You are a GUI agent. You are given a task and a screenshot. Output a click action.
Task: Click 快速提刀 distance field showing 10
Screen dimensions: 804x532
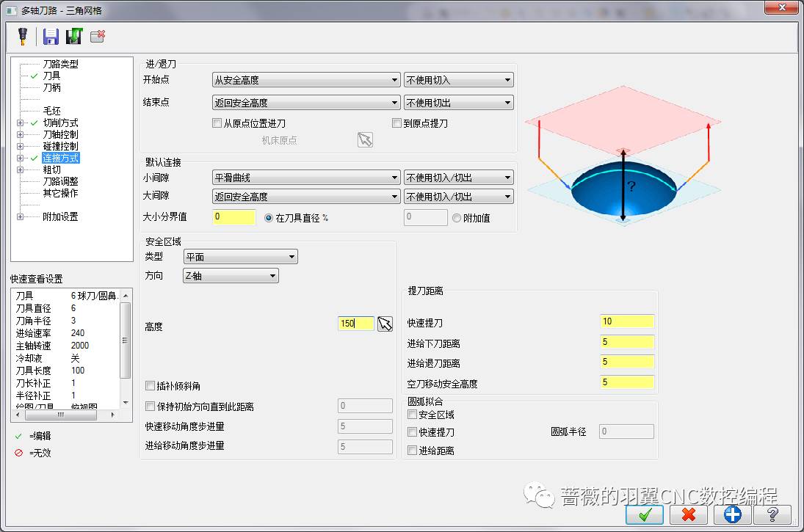[627, 321]
